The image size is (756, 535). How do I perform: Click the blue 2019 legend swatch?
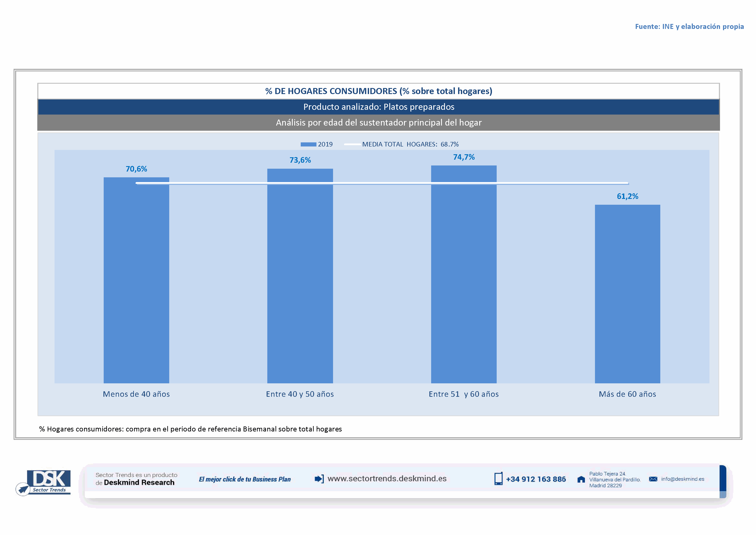(x=308, y=144)
